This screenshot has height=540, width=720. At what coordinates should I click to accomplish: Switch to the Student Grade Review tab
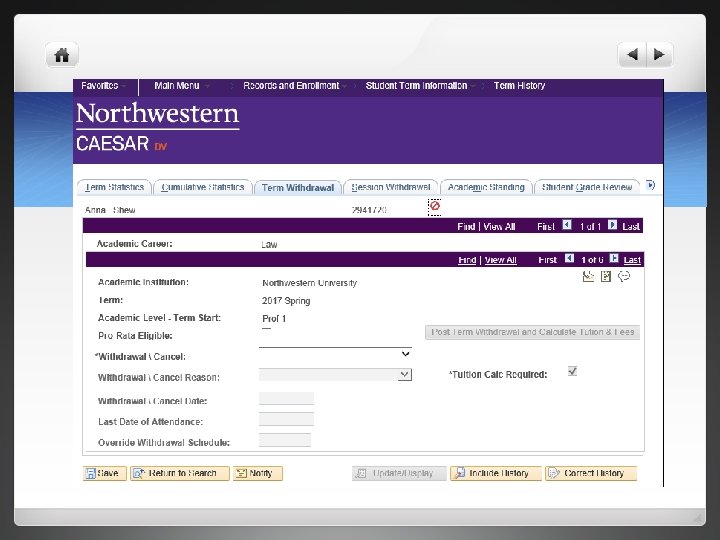coord(587,187)
